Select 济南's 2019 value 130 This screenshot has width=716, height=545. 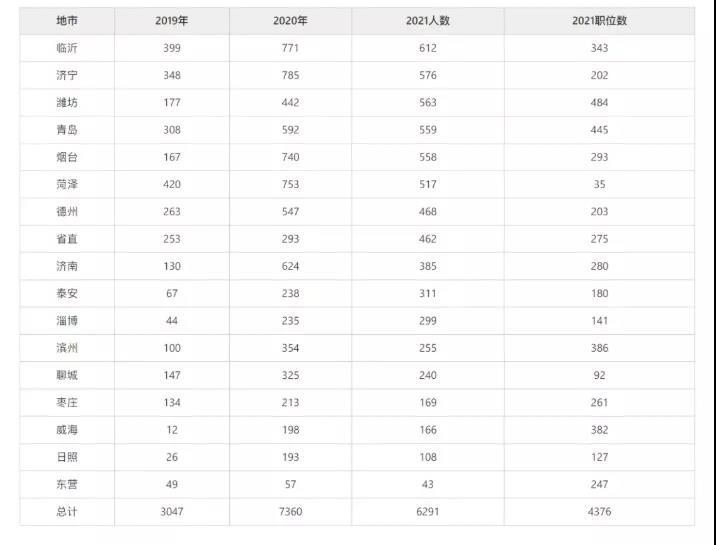[172, 266]
